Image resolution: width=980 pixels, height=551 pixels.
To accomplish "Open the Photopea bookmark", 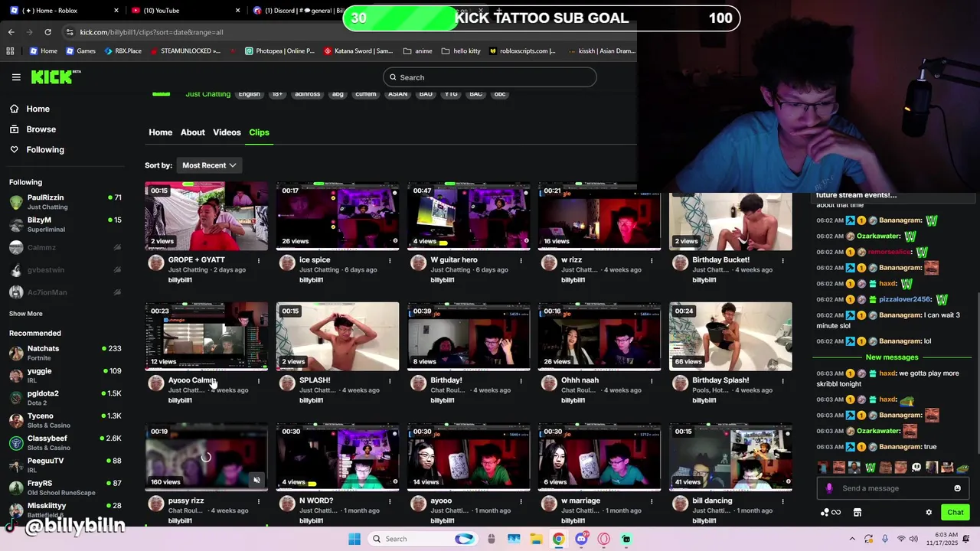I will point(279,51).
